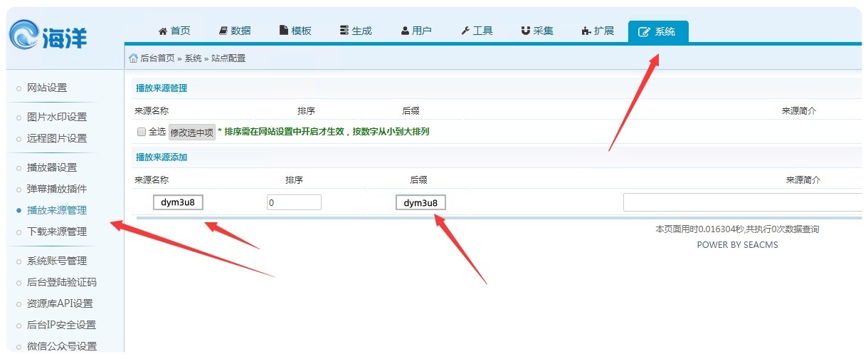Open the 生成 generate tab
The height and width of the screenshot is (359, 868).
[x=356, y=31]
